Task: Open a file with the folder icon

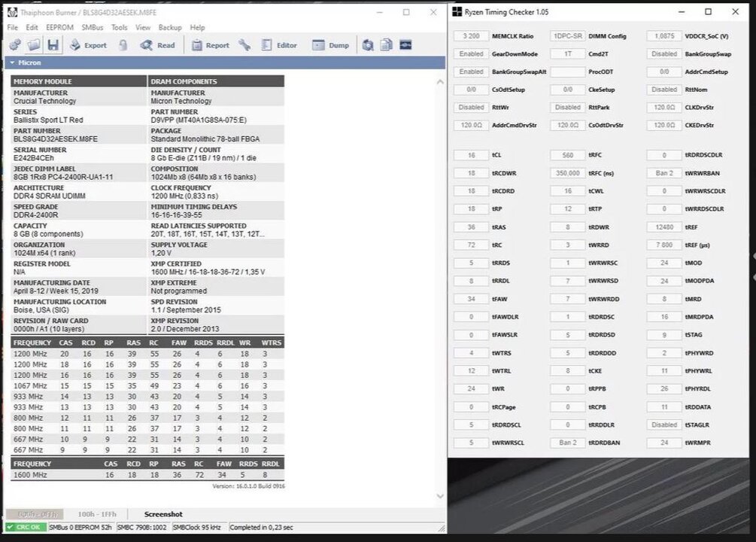Action: coord(34,45)
